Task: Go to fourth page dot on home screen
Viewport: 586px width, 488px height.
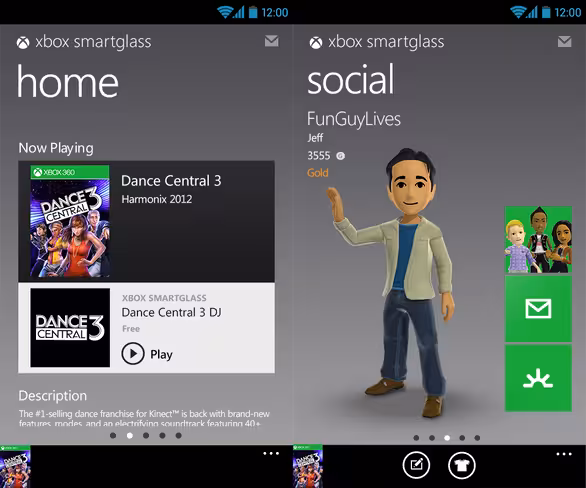Action: (162, 435)
